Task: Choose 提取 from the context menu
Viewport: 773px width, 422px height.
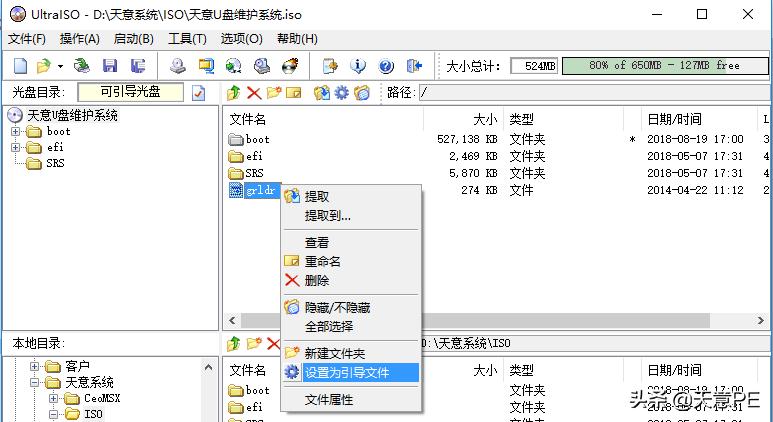Action: [x=351, y=197]
